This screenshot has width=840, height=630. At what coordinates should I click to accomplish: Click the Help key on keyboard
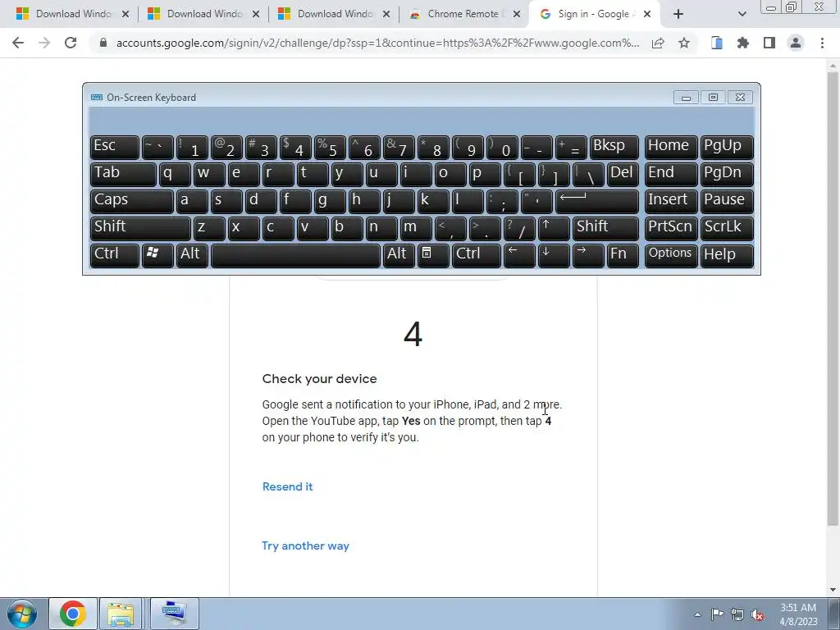click(x=727, y=254)
